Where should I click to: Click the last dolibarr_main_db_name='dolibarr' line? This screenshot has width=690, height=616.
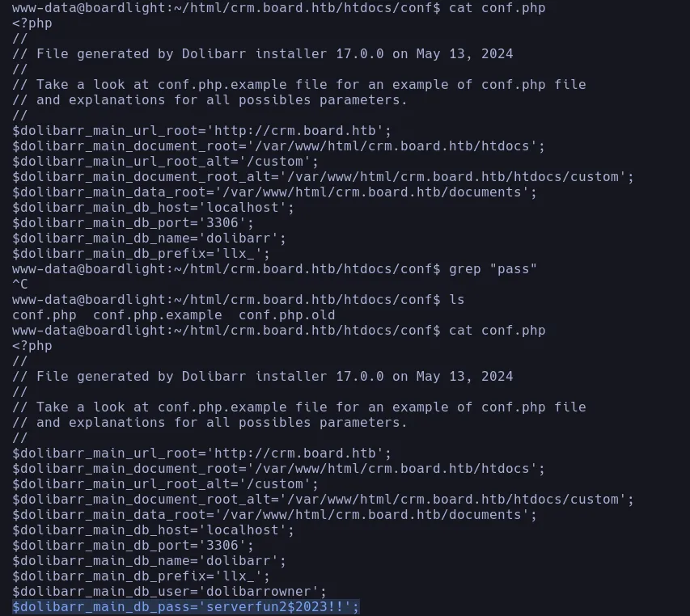[x=150, y=560]
